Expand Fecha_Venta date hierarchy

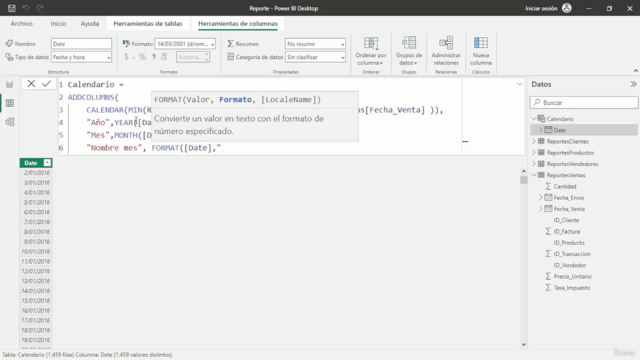[x=540, y=209]
